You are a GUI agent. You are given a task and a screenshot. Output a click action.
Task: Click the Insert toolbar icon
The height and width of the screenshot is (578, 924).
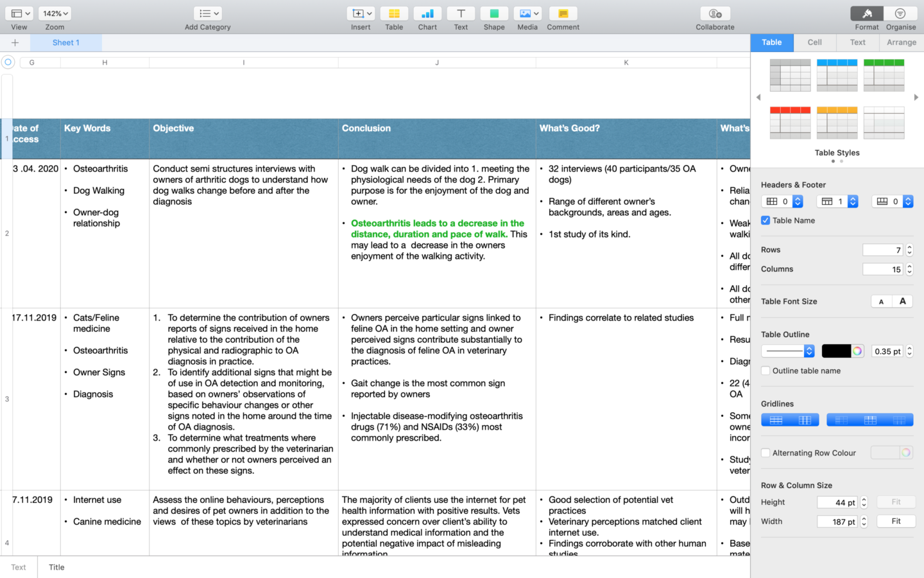click(361, 13)
